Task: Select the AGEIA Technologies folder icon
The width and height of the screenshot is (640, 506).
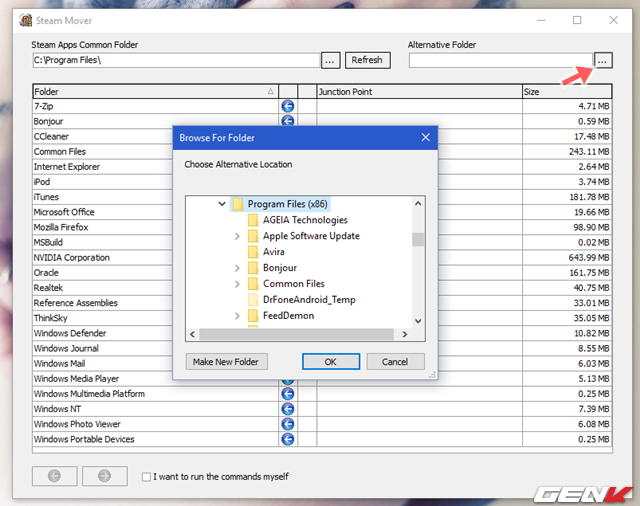Action: coord(253,220)
